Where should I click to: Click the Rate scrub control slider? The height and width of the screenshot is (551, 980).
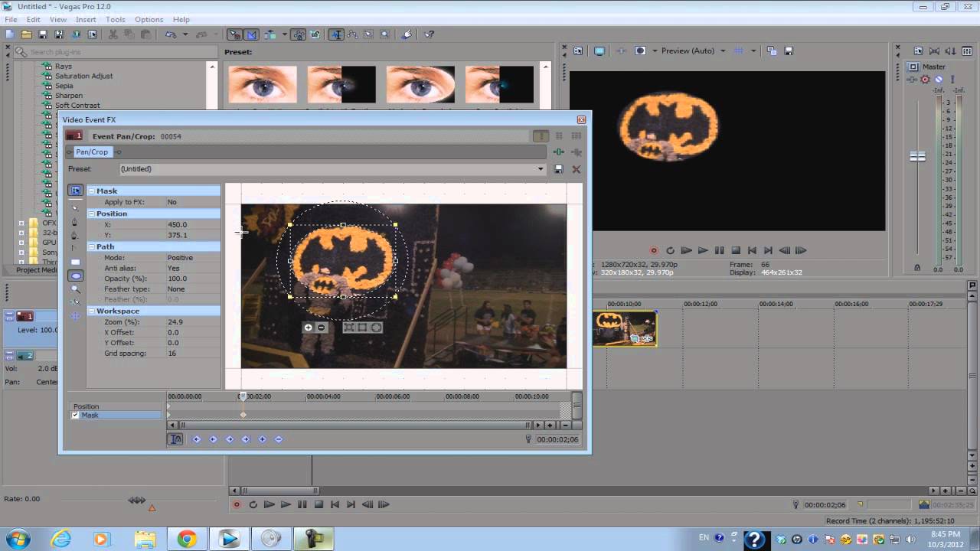pyautogui.click(x=137, y=500)
